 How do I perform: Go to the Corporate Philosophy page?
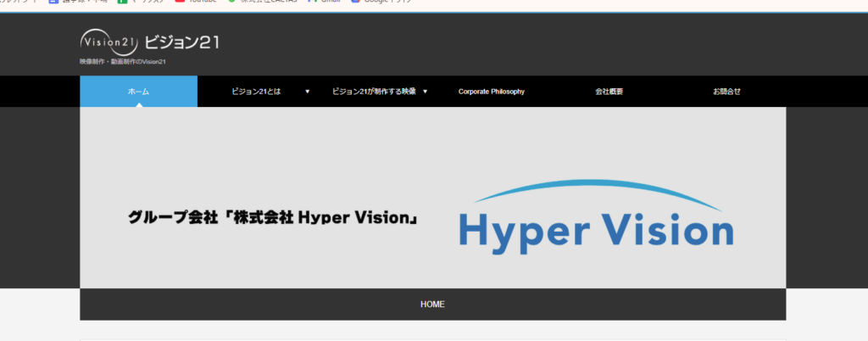click(x=491, y=91)
